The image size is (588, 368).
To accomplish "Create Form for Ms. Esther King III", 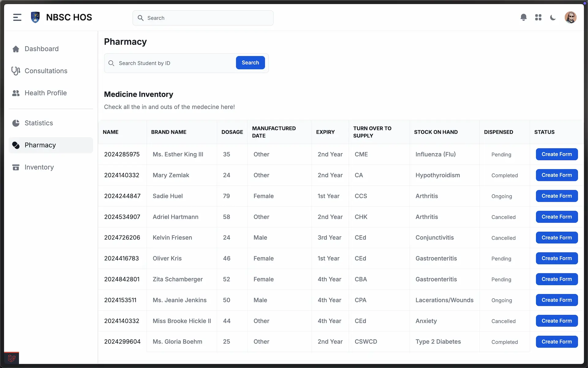I will pyautogui.click(x=557, y=154).
